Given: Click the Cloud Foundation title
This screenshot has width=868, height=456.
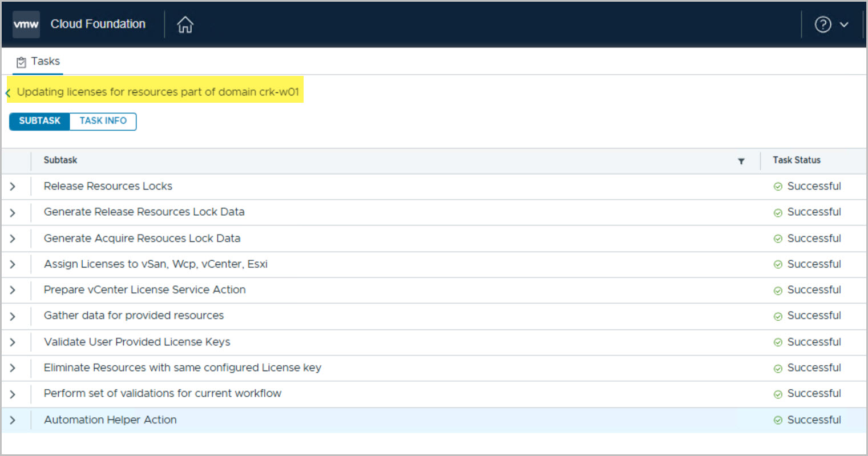Looking at the screenshot, I should click(x=98, y=24).
